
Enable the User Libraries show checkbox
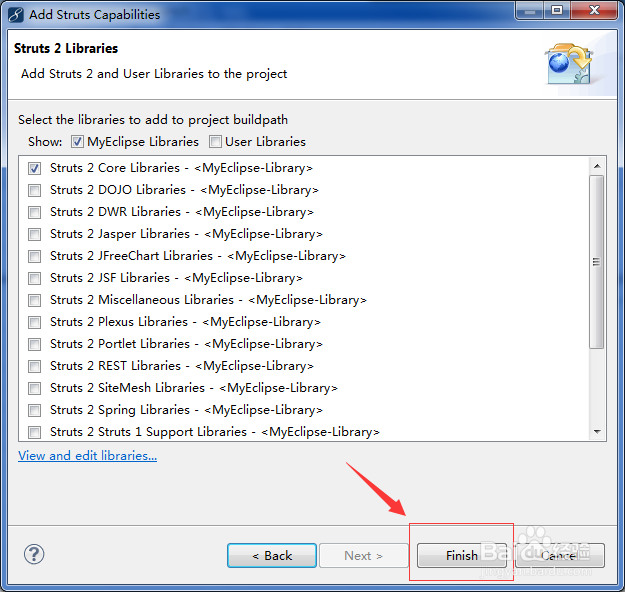(x=215, y=142)
